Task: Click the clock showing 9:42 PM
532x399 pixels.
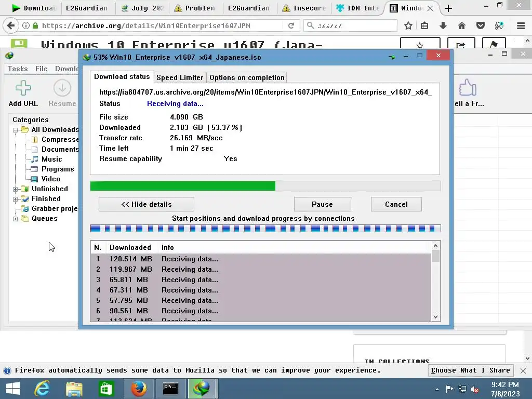Action: coord(505,385)
